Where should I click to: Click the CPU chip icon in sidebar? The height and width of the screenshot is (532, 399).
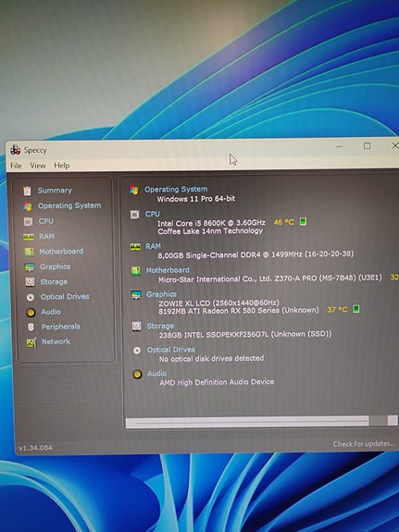28,221
